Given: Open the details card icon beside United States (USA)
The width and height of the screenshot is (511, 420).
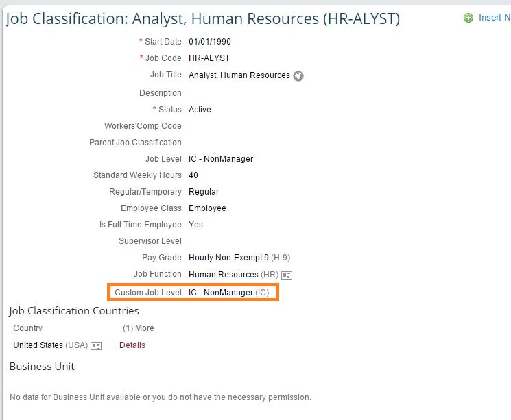Looking at the screenshot, I should click(x=96, y=345).
